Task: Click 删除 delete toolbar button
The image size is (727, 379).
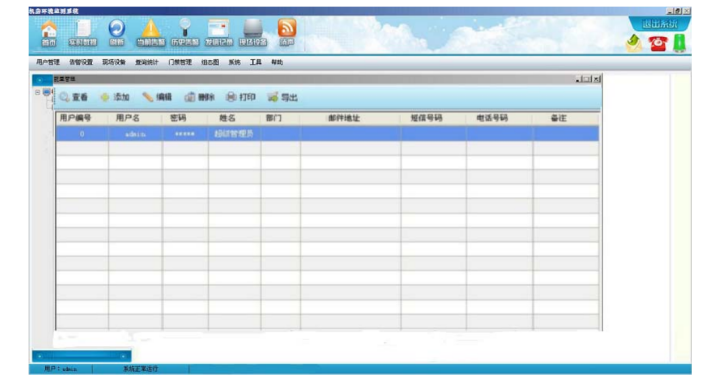Action: [199, 97]
